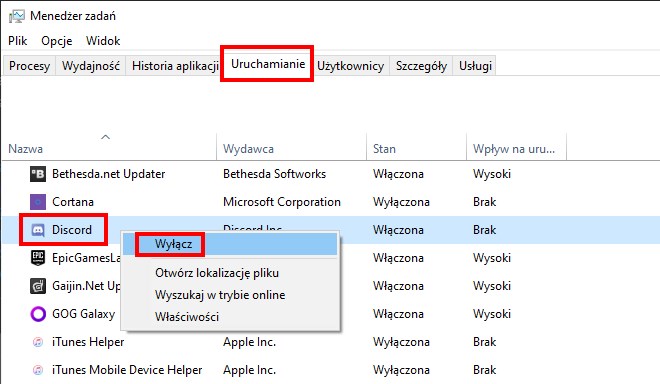Select the Cortana entry name
The height and width of the screenshot is (384, 660).
tap(73, 202)
